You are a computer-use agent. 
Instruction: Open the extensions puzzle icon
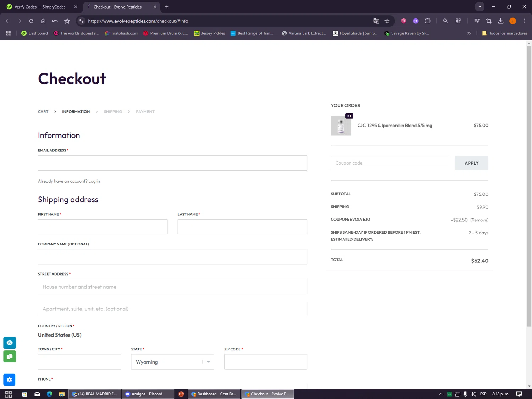click(x=428, y=21)
